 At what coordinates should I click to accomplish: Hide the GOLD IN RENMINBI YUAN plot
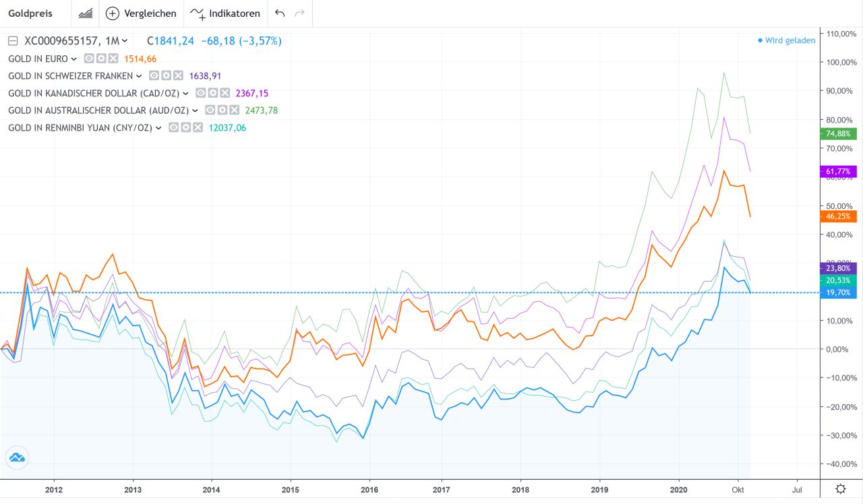(173, 127)
